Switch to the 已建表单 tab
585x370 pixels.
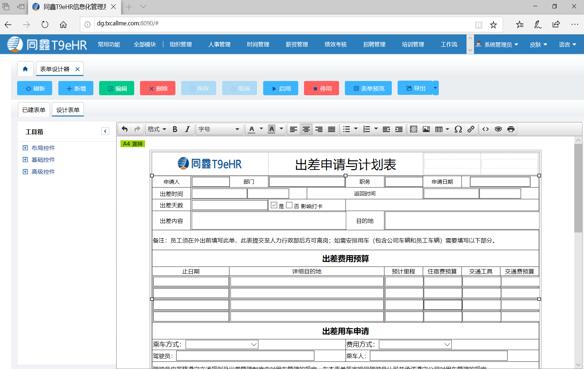[x=34, y=110]
